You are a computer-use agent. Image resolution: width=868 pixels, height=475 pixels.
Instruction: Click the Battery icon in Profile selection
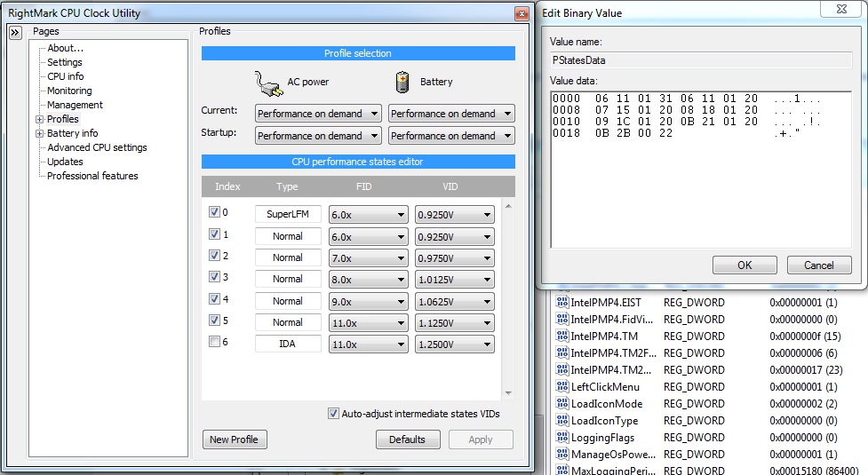coord(402,82)
